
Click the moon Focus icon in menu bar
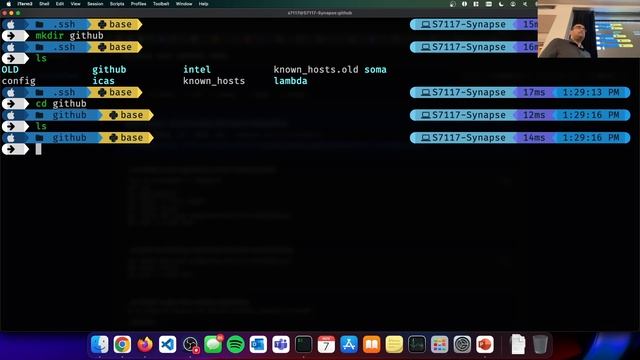(501, 4)
